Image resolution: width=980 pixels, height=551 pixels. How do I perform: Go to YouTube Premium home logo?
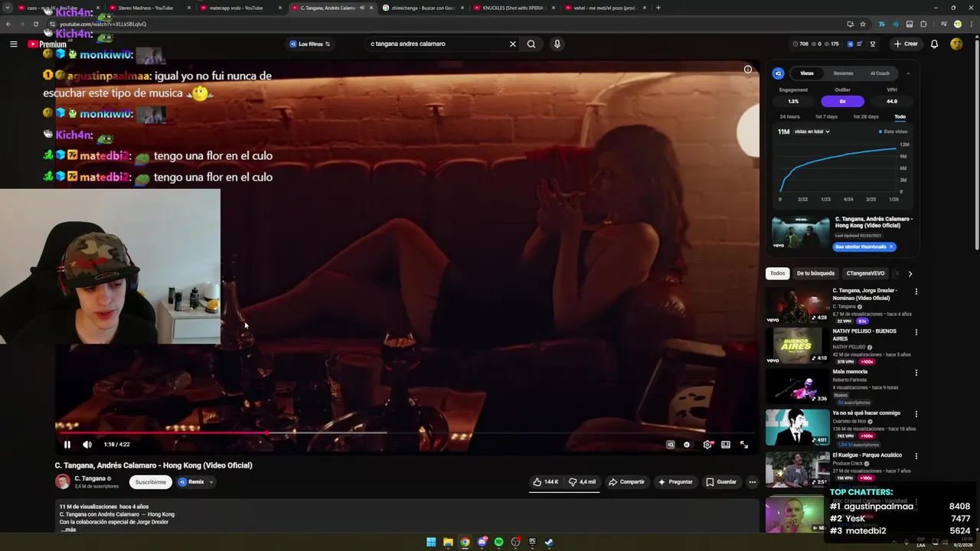coord(47,44)
